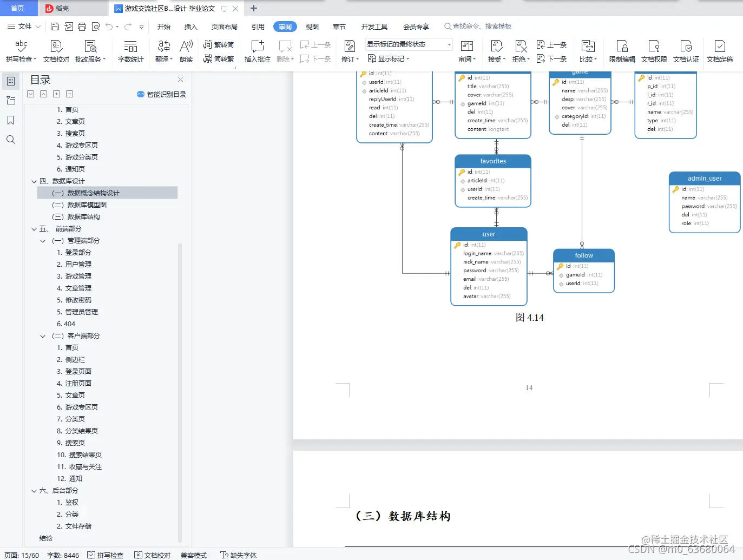Open the spell check (拼写检查) tool
This screenshot has height=560, width=743.
[21, 51]
